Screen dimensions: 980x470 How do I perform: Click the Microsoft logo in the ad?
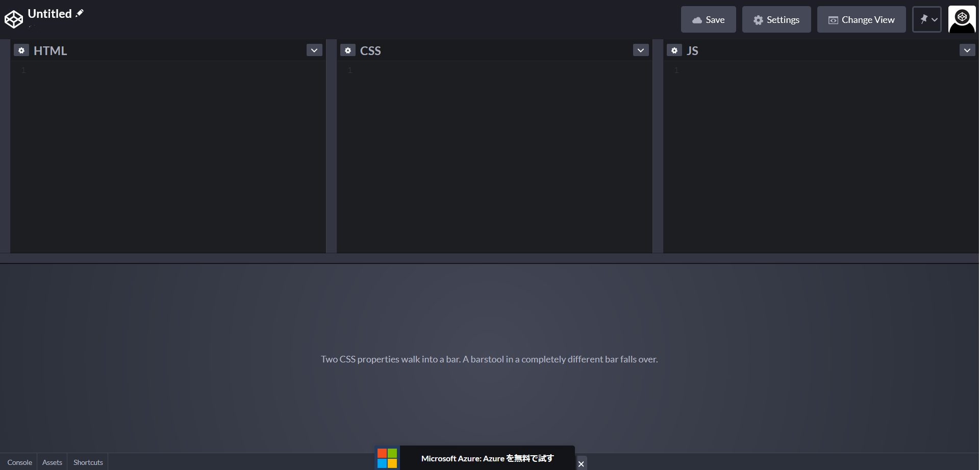click(387, 458)
